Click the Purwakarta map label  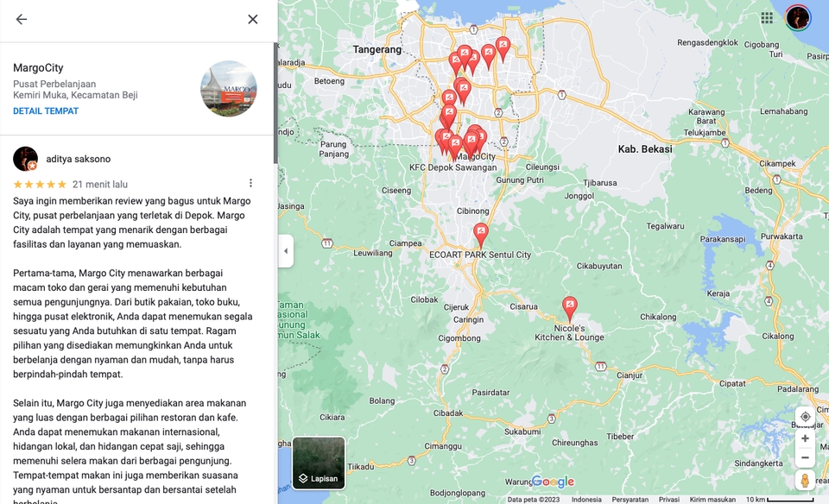(782, 236)
